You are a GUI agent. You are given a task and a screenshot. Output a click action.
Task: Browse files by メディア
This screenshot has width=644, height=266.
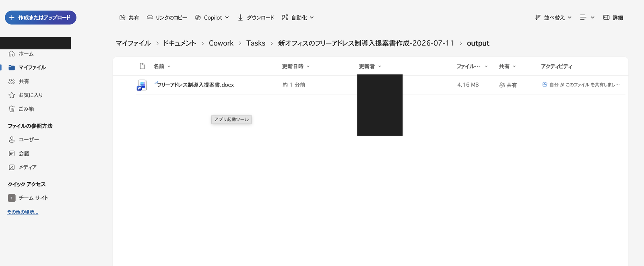[x=27, y=167]
